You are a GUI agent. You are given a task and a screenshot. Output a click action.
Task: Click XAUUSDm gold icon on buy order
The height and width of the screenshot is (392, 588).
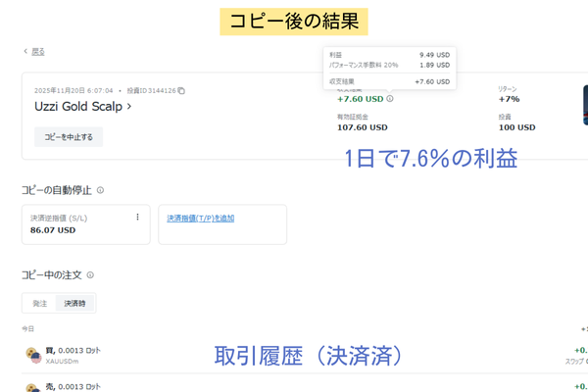[x=31, y=354]
